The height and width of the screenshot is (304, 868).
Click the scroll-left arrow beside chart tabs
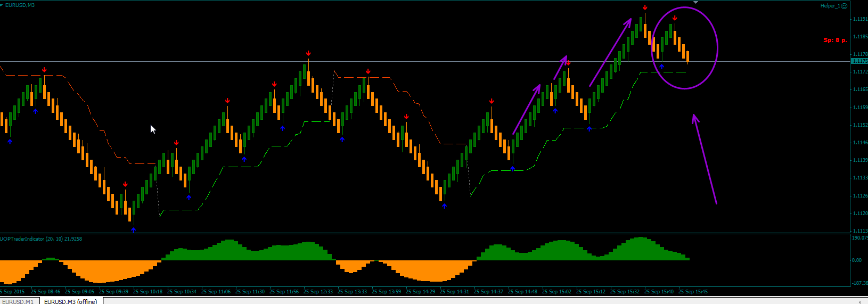[x=858, y=301]
